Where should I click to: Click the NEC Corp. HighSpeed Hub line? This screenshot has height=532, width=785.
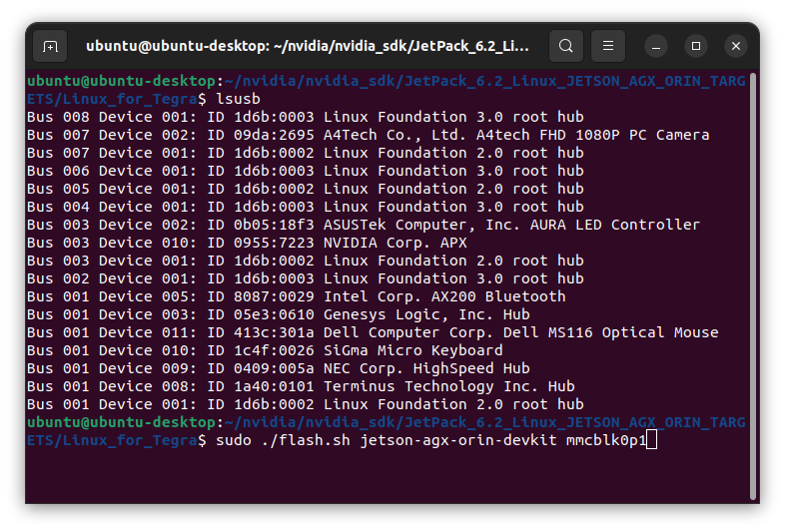[x=279, y=368]
